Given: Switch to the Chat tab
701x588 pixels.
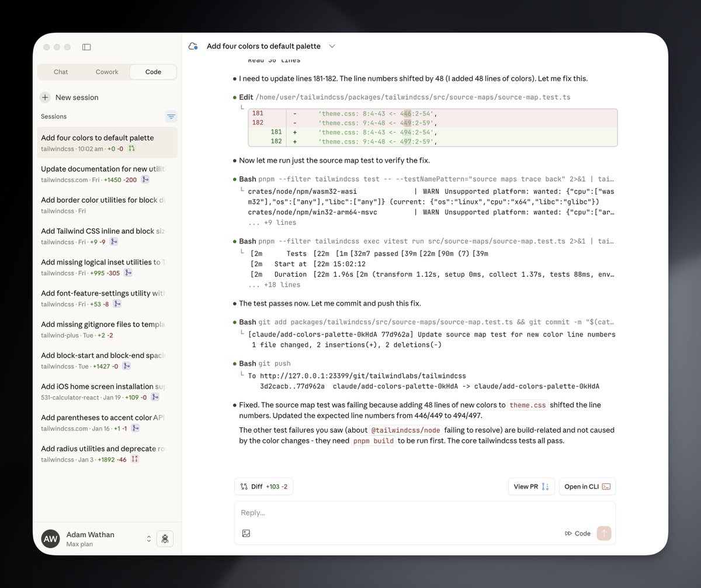Looking at the screenshot, I should (x=61, y=72).
